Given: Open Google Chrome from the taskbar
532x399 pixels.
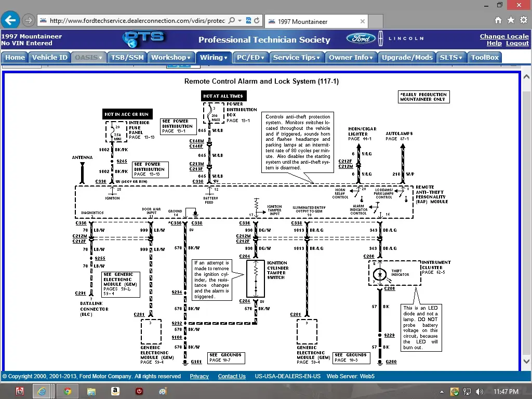Looking at the screenshot, I should pos(68,391).
